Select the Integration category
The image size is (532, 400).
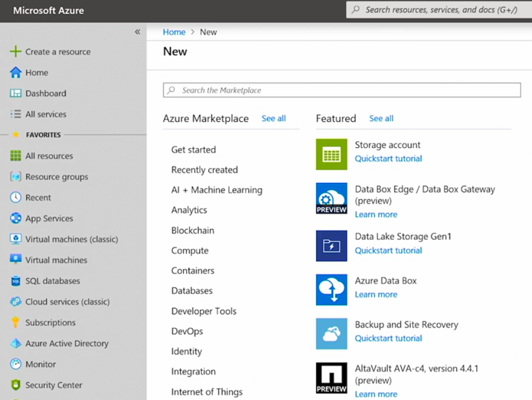pos(193,372)
